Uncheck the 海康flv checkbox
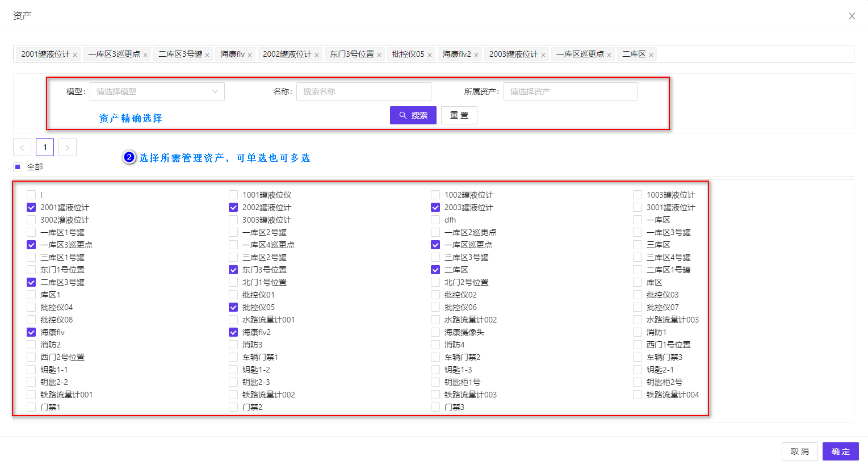 tap(31, 332)
